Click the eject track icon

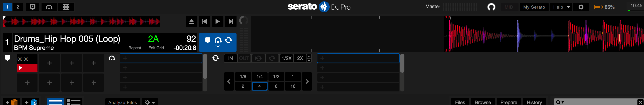(x=191, y=21)
